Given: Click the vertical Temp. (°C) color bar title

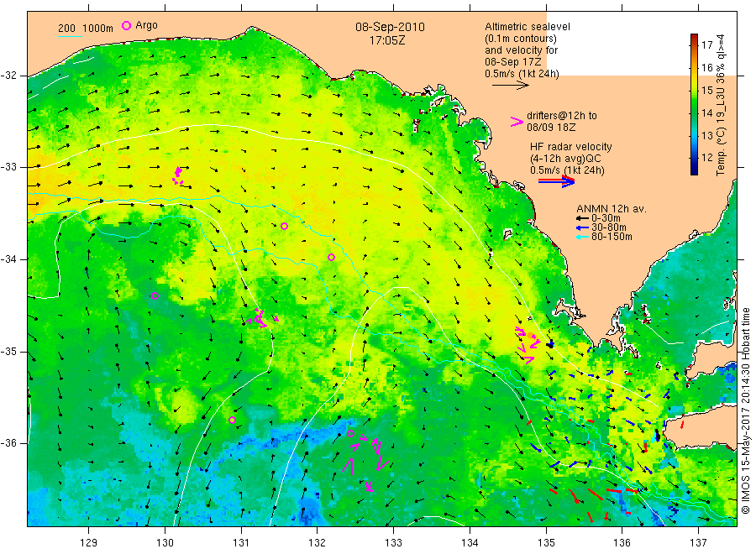Looking at the screenshot, I should 721,105.
